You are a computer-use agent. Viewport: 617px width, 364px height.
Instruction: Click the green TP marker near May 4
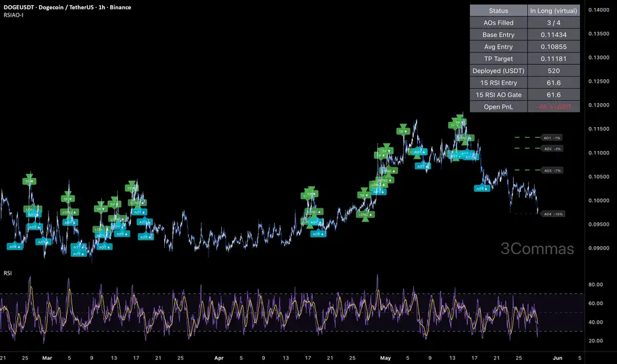click(403, 132)
